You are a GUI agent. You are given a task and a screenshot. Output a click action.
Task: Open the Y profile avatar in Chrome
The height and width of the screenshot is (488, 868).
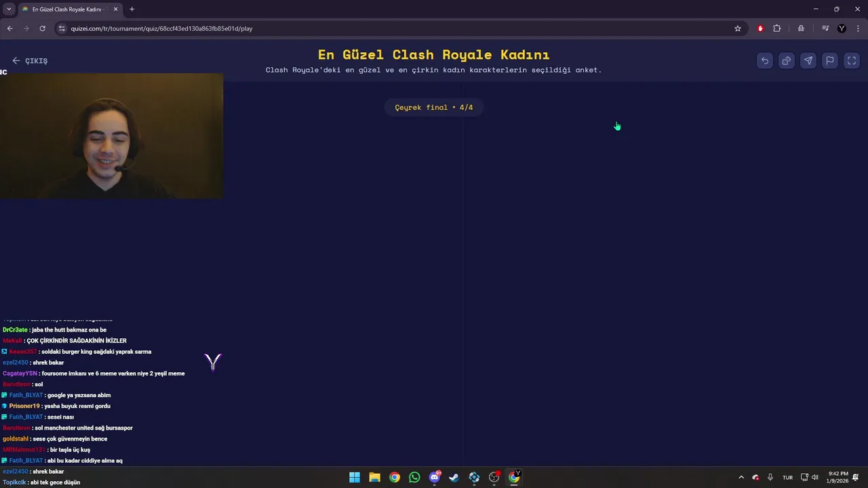pyautogui.click(x=842, y=28)
